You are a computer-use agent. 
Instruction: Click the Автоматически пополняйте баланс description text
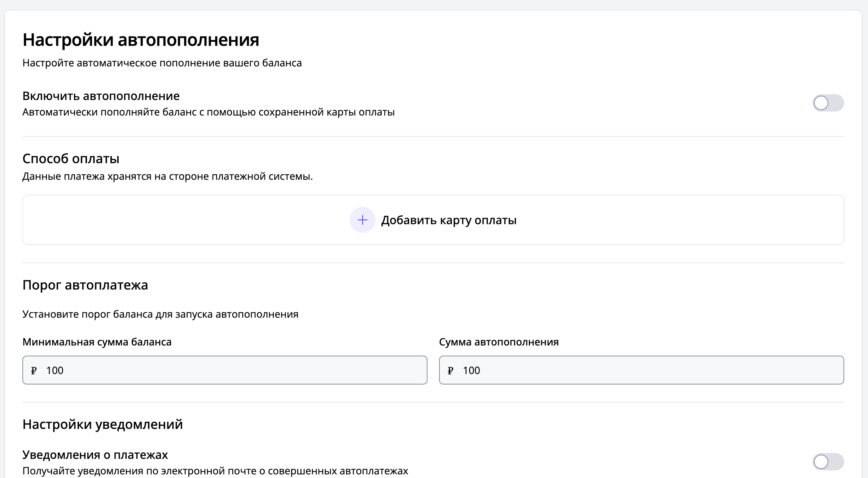(208, 112)
